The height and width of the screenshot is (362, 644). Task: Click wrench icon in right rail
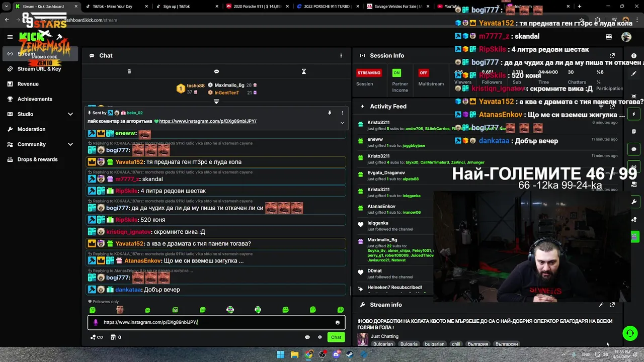(x=634, y=202)
